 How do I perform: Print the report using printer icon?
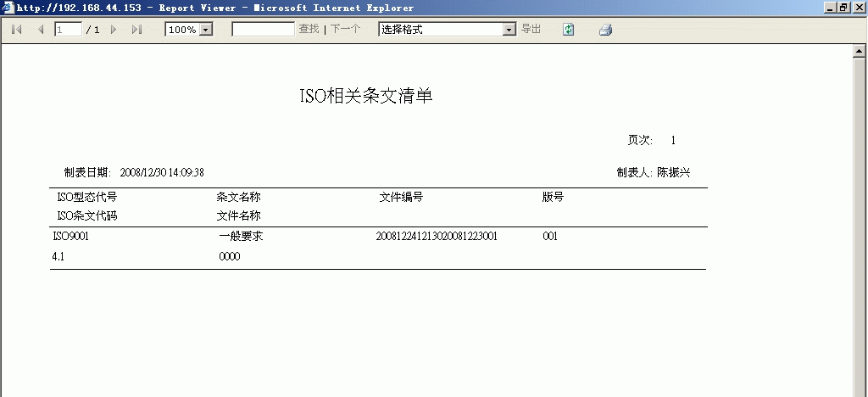(x=605, y=30)
